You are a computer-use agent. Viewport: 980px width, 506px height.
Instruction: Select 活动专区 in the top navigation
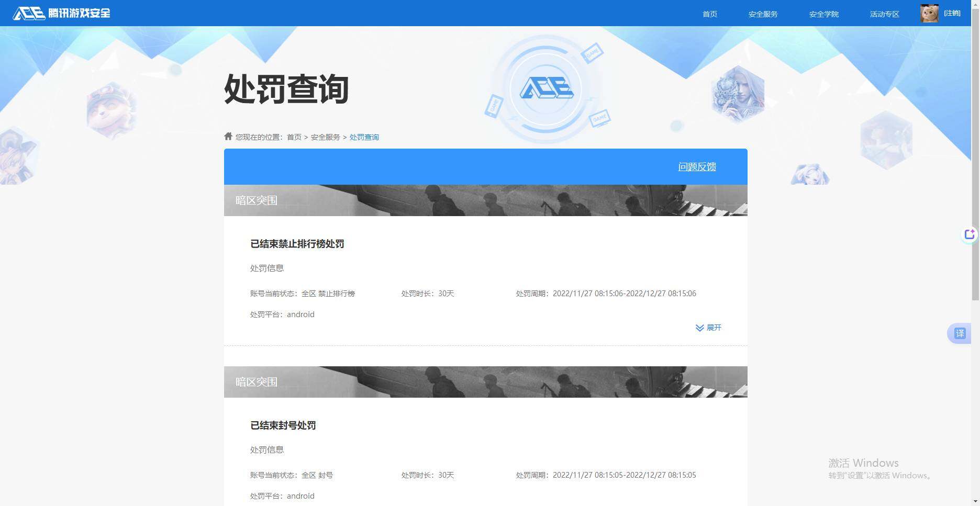(x=884, y=14)
